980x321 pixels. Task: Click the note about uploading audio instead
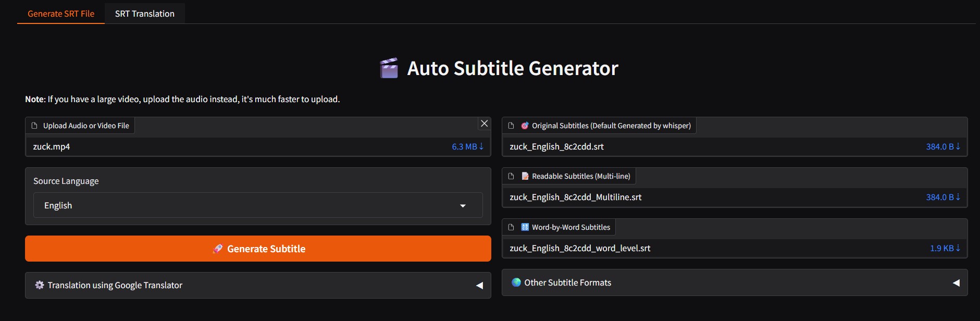[x=182, y=99]
